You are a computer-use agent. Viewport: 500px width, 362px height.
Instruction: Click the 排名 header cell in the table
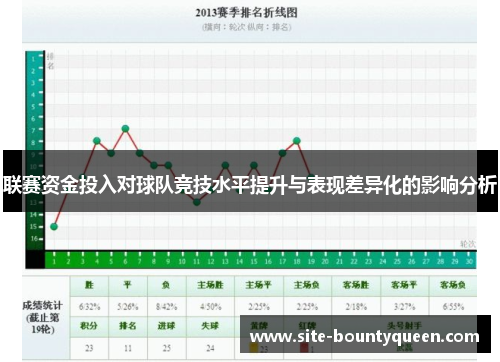pos(128,326)
